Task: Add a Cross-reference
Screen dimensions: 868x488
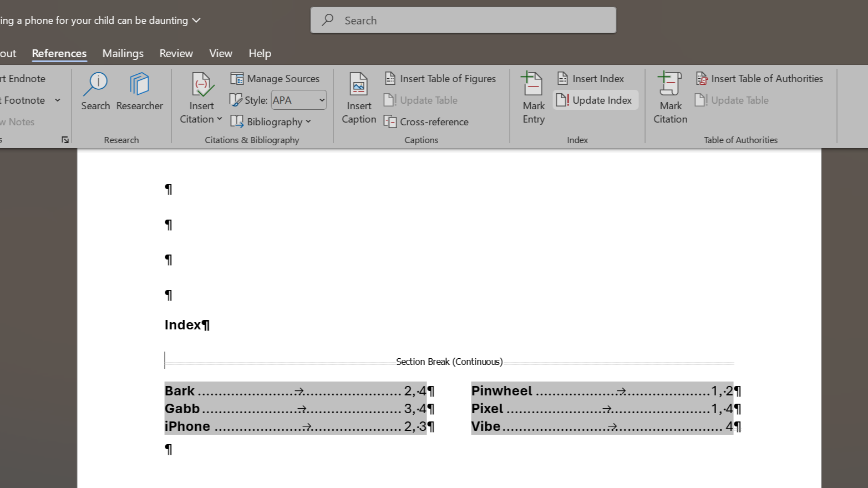Action: click(427, 122)
